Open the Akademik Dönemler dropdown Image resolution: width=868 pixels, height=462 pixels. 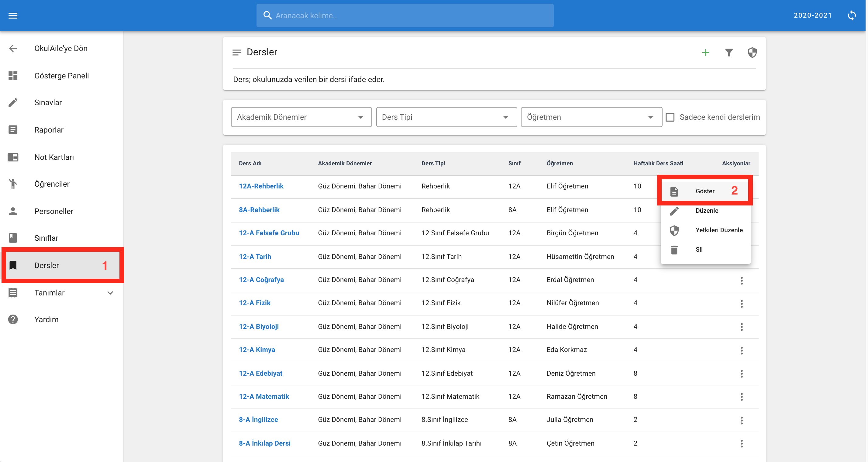[301, 117]
